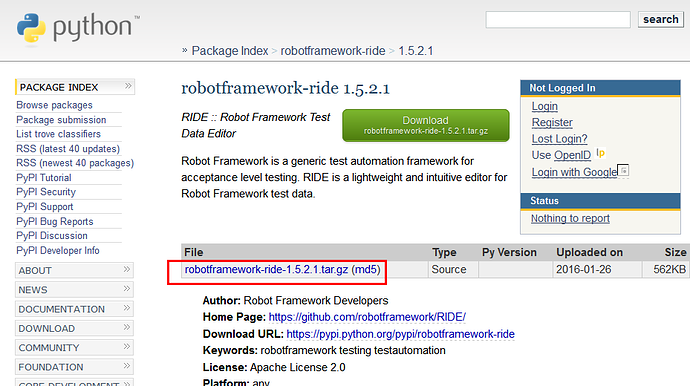Click the Uploaded on column header

pos(589,252)
